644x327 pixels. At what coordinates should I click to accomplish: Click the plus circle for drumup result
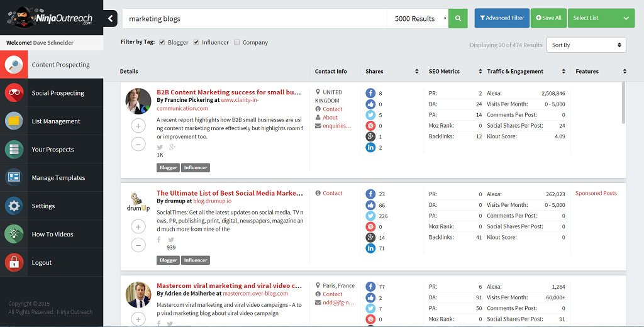tap(138, 227)
